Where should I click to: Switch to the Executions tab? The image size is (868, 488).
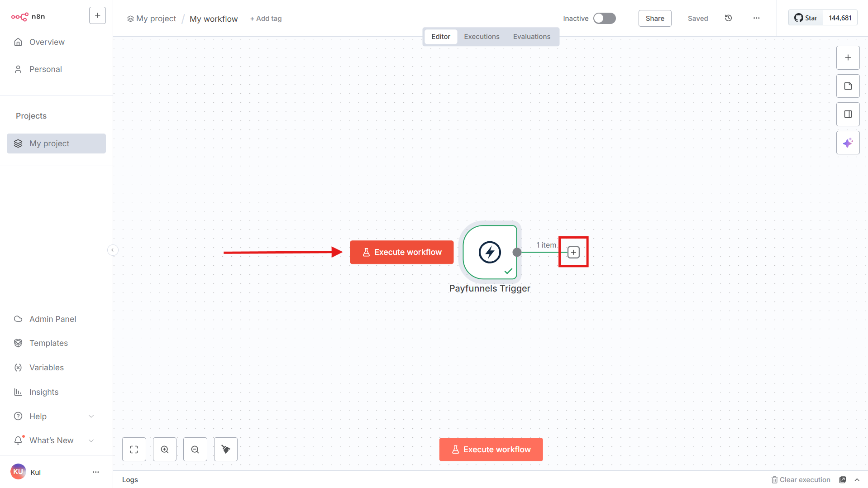click(x=482, y=37)
